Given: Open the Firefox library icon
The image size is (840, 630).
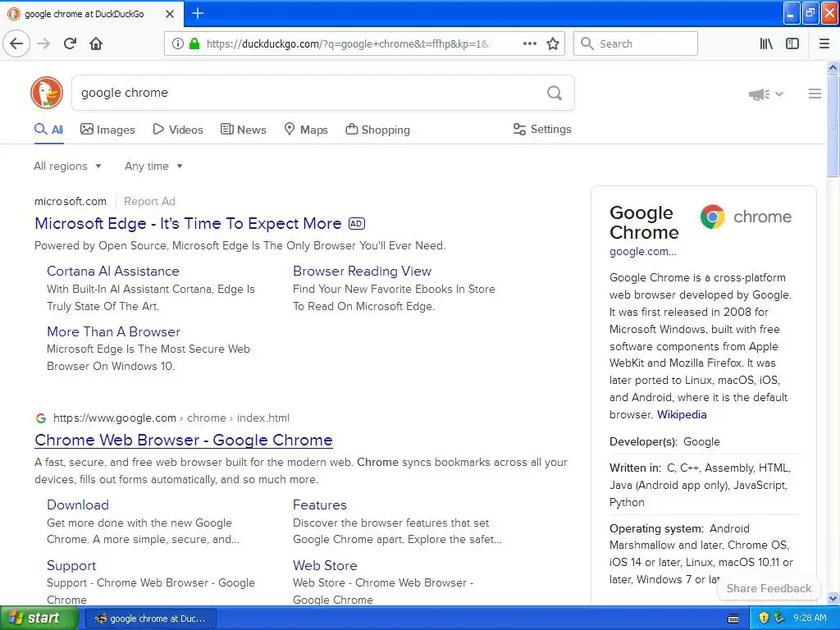Looking at the screenshot, I should click(766, 43).
